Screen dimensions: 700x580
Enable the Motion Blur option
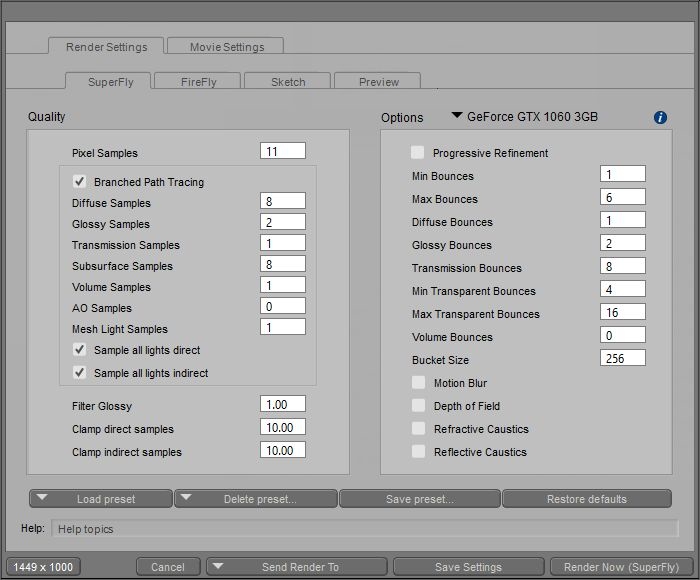click(x=418, y=383)
